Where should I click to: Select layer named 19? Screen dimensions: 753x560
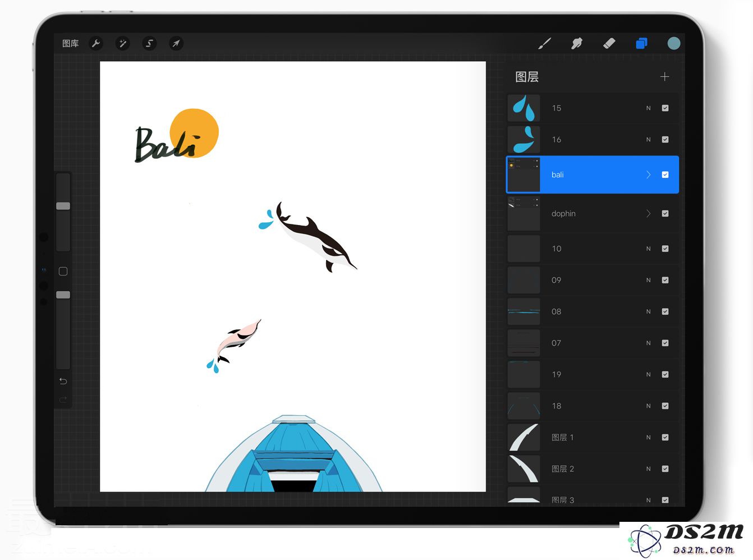click(x=593, y=374)
